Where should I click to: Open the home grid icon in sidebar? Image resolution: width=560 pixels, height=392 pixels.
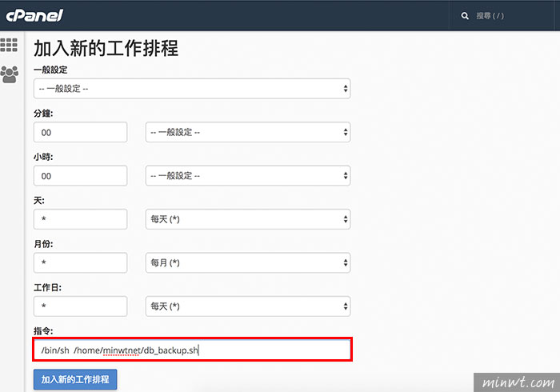click(x=9, y=45)
